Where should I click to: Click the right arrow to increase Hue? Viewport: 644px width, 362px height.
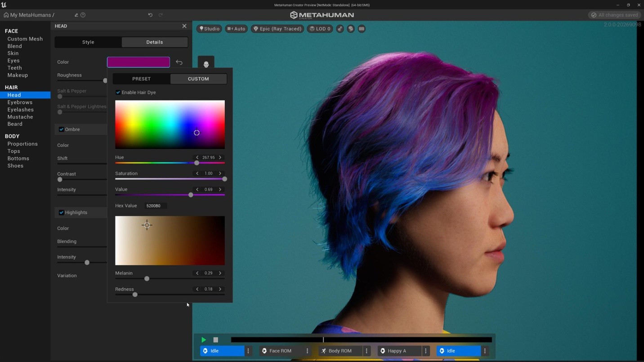click(220, 157)
